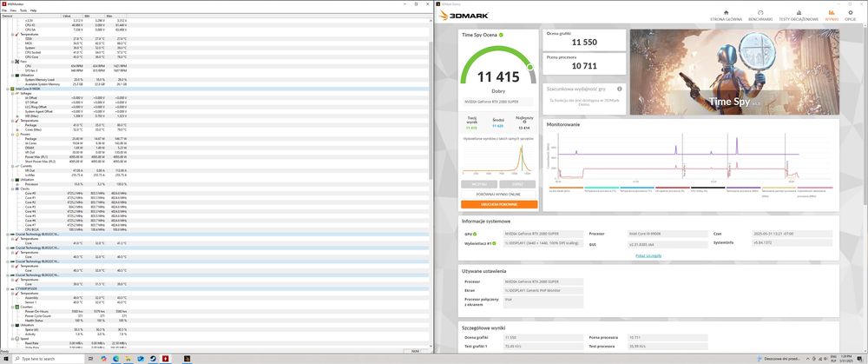
Task: Click the Time Spy banner image
Action: (x=734, y=72)
